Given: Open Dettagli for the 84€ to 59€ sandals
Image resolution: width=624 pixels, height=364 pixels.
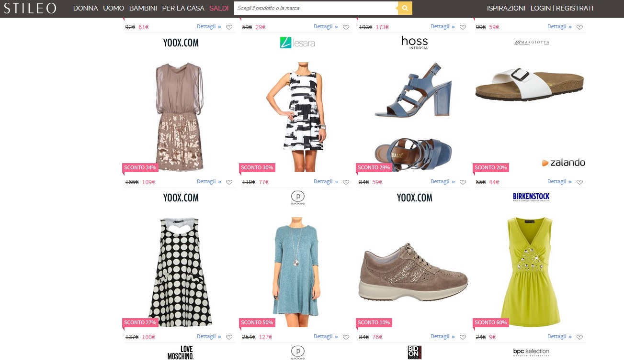Looking at the screenshot, I should point(442,182).
